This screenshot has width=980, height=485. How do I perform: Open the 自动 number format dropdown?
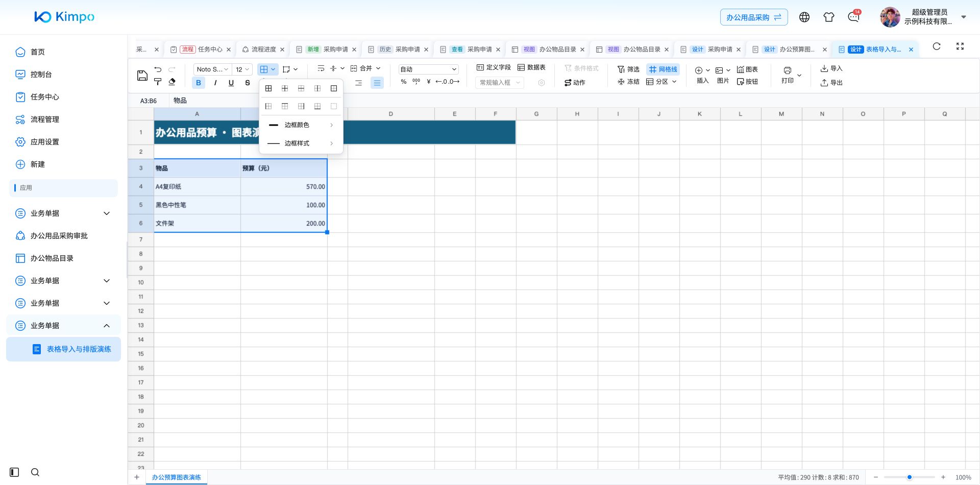(428, 69)
